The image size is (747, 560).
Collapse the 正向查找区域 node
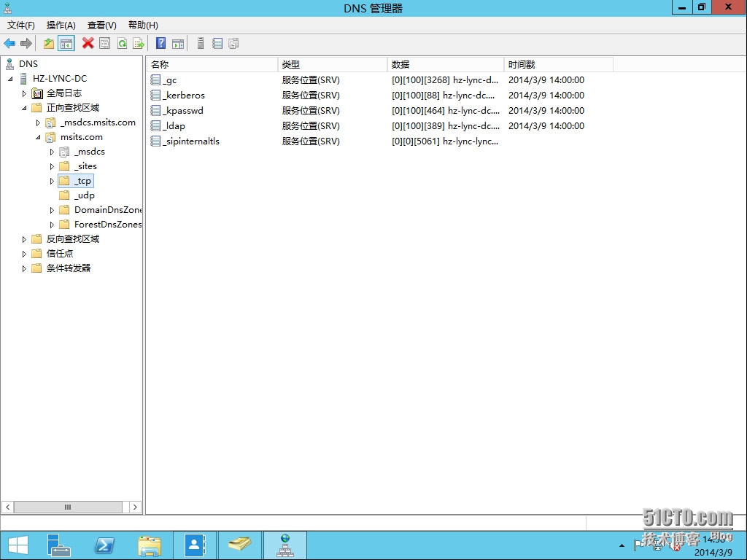click(24, 108)
